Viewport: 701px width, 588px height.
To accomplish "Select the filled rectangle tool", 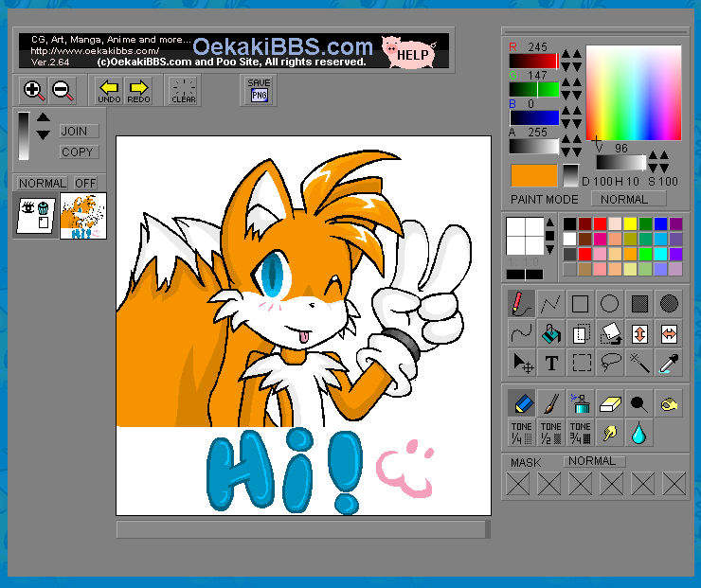I will [x=639, y=304].
